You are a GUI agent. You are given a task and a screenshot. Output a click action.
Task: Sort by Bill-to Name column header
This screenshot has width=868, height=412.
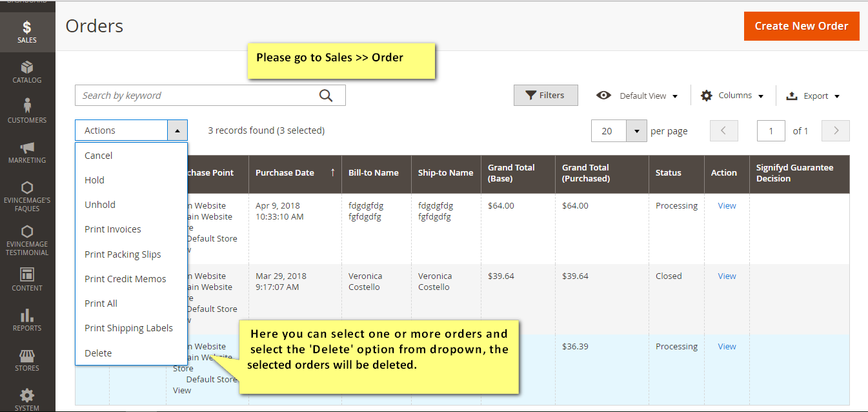pos(376,174)
